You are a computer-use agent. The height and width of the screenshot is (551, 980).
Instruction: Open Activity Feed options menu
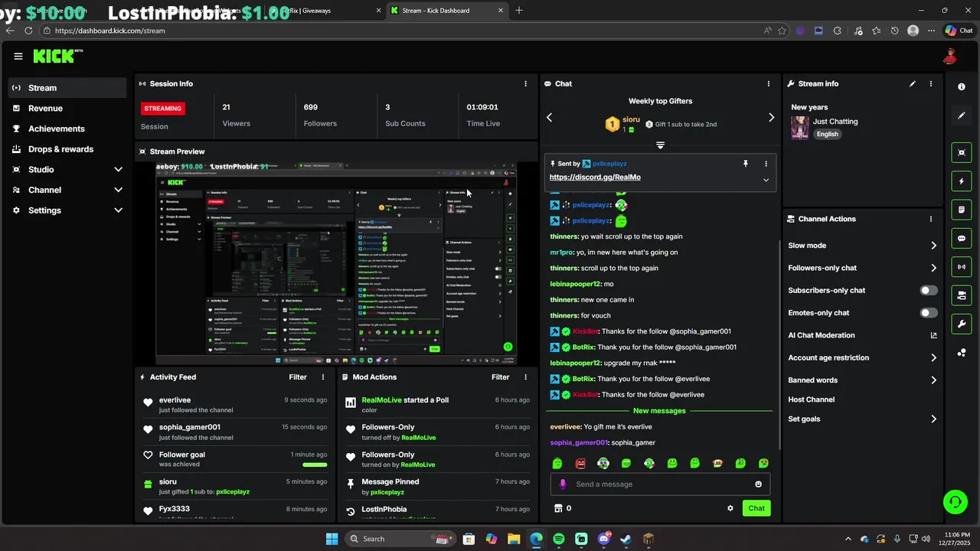point(323,377)
